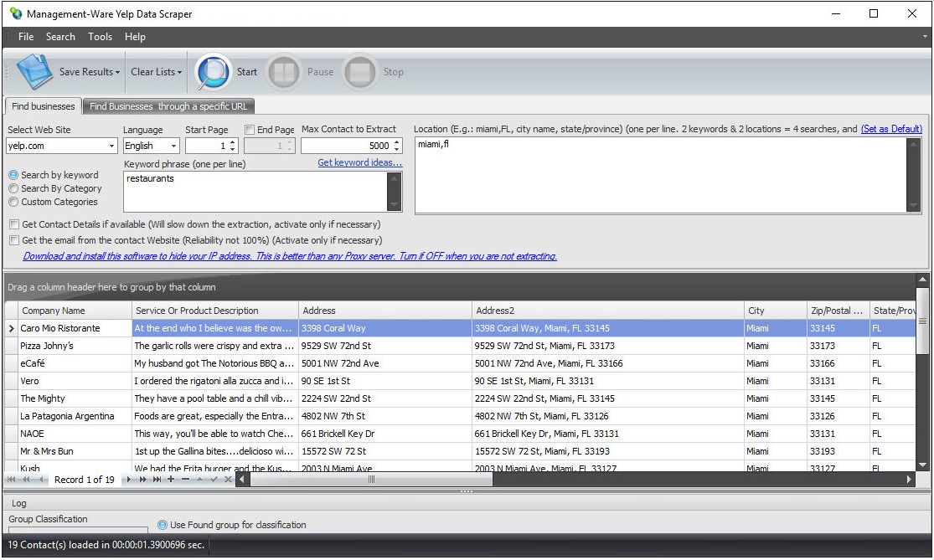Screen dimensions: 934x560
Task: Click inside the Location text box
Action: click(661, 175)
